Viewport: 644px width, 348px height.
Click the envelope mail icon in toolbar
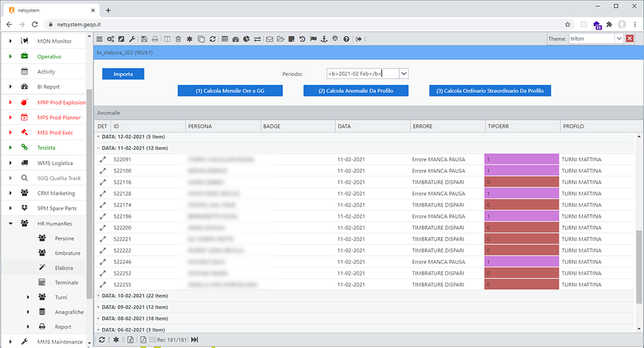click(269, 39)
